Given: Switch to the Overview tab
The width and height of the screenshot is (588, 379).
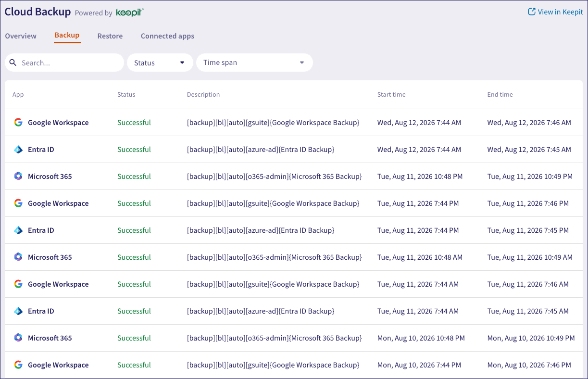Looking at the screenshot, I should 21,36.
